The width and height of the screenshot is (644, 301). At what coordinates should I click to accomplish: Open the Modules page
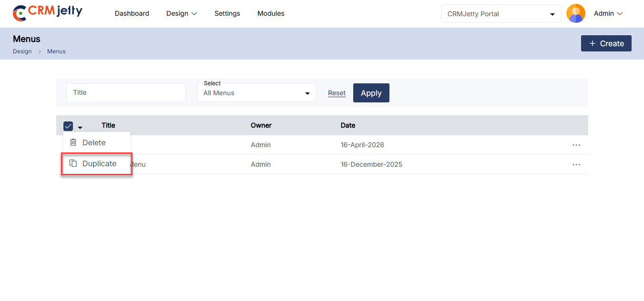click(271, 13)
